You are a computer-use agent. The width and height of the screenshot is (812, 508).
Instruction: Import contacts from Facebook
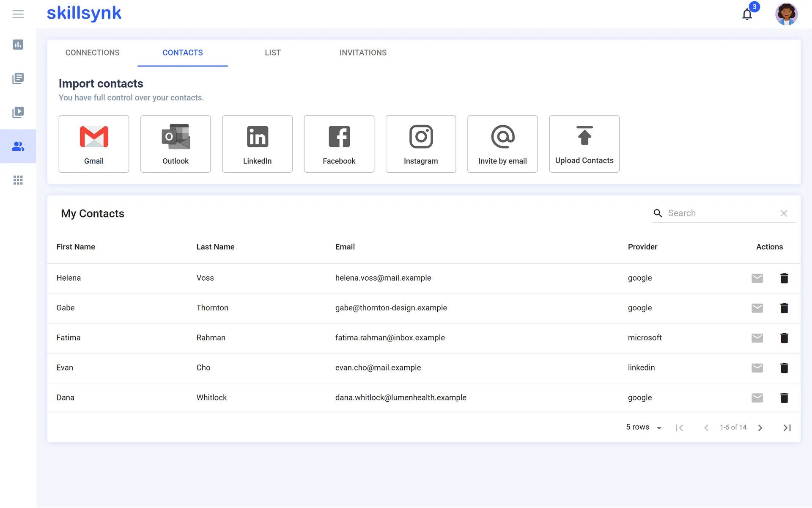[339, 144]
